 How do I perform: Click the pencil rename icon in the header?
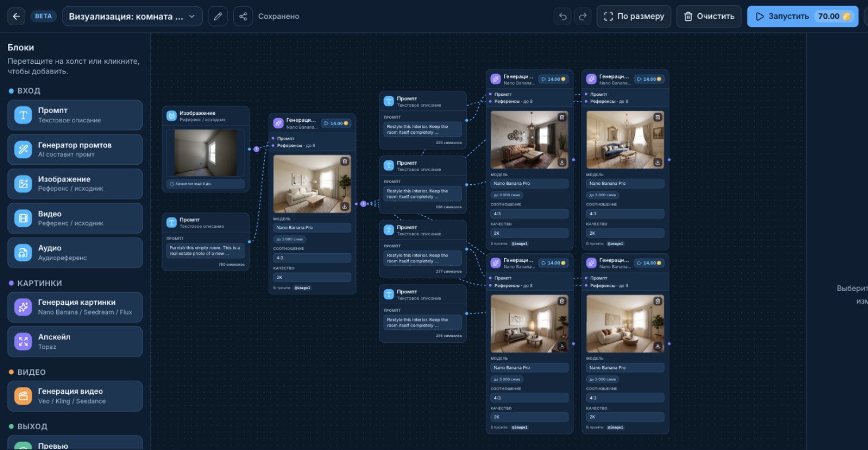point(218,16)
